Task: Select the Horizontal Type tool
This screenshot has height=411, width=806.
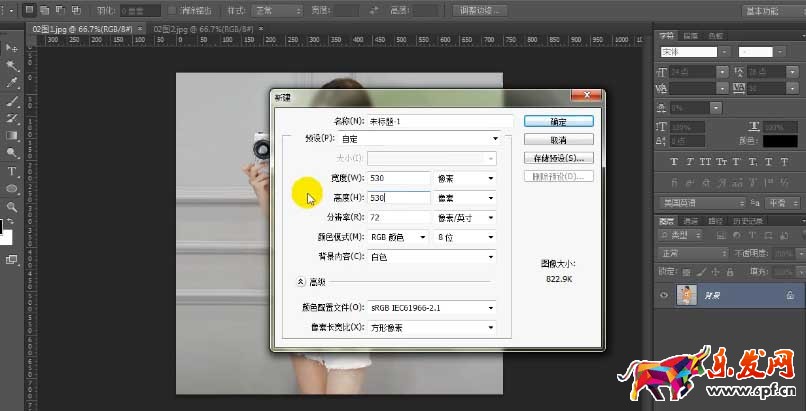Action: [12, 171]
